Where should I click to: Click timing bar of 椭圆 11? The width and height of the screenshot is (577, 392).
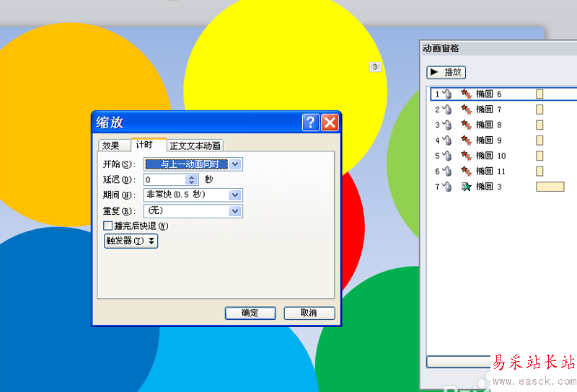[539, 171]
